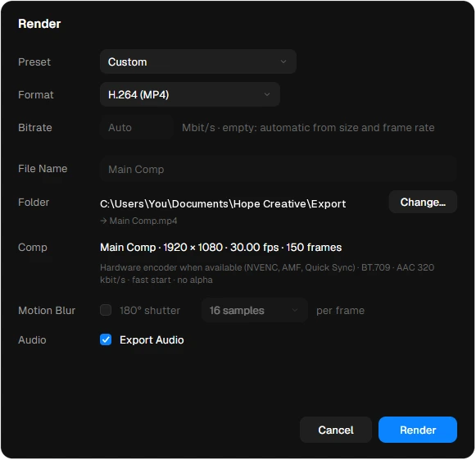Open the Format dropdown showing H.264 (MP4)
The width and height of the screenshot is (476, 460).
coord(190,94)
